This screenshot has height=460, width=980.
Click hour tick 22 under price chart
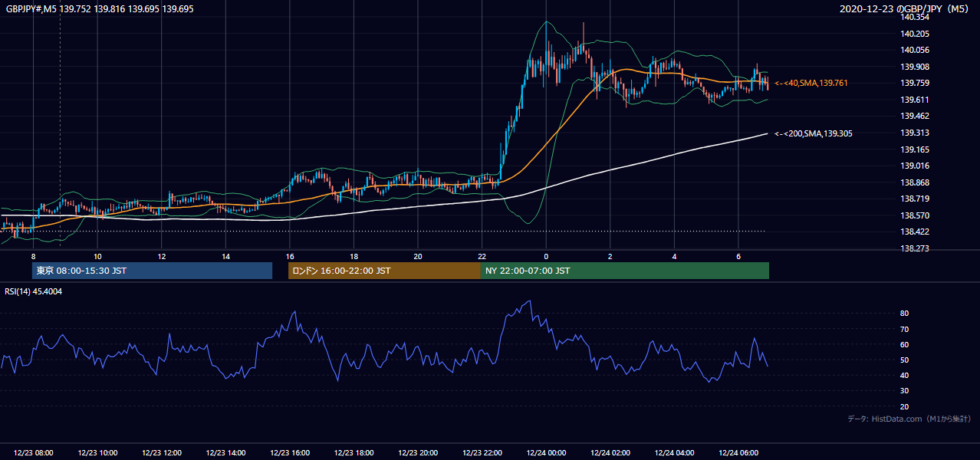[x=482, y=256]
